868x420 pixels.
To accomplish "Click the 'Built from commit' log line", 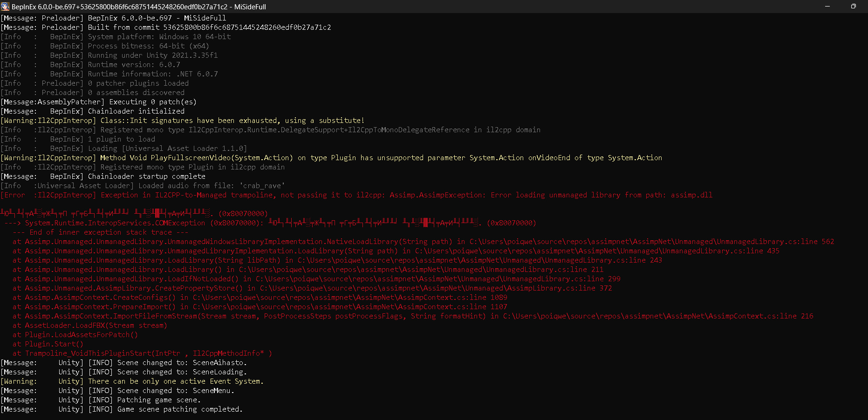I will (209, 27).
